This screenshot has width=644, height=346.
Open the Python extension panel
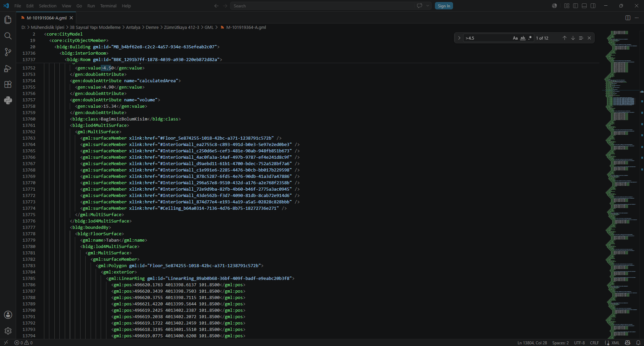8,100
